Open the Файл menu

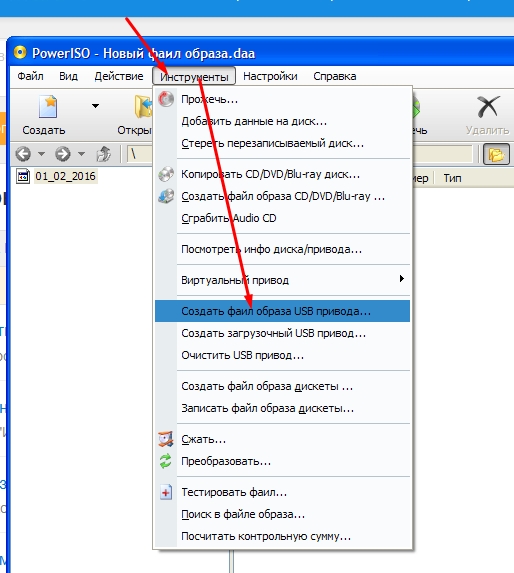(x=30, y=76)
